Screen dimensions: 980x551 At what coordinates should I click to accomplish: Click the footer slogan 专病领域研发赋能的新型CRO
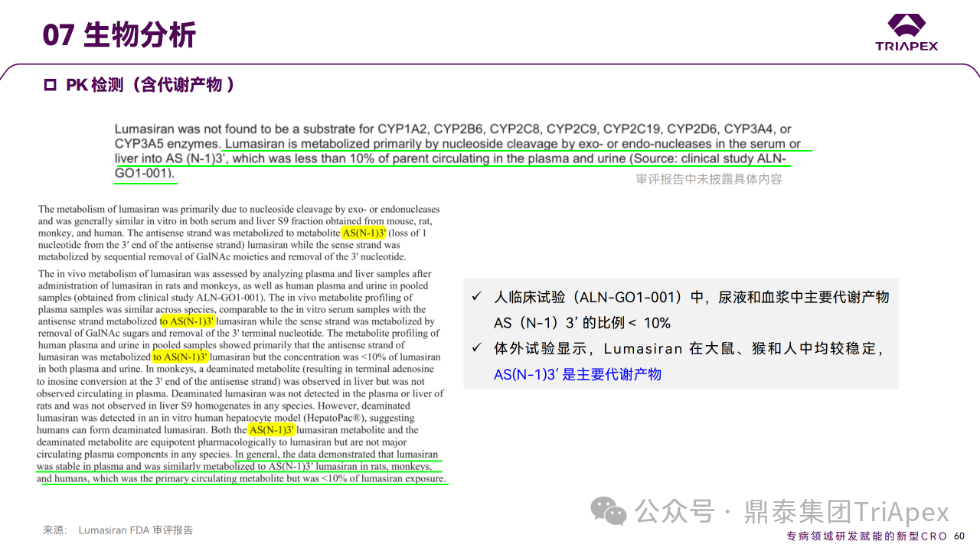[867, 536]
